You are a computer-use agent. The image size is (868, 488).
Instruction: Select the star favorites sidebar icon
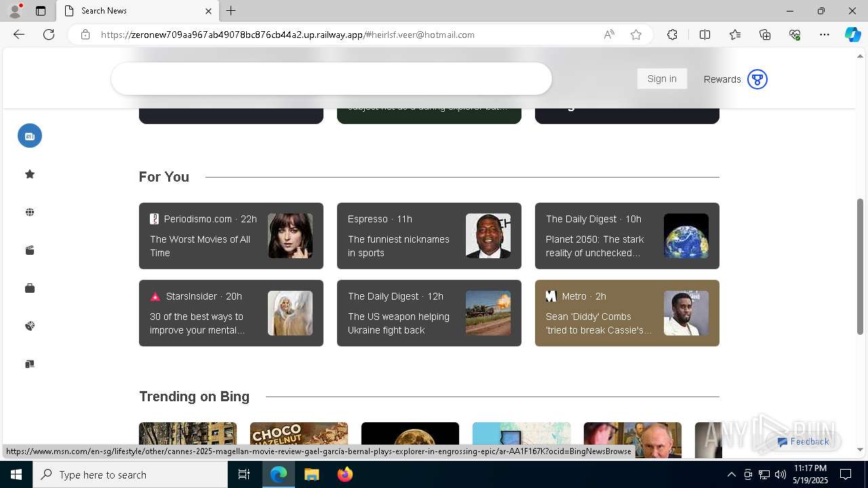tap(30, 174)
